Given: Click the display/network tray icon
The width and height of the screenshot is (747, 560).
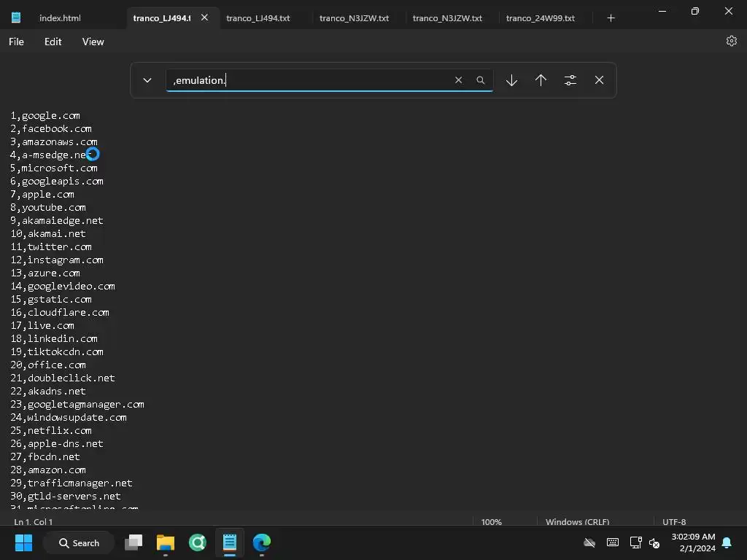Looking at the screenshot, I should [635, 542].
